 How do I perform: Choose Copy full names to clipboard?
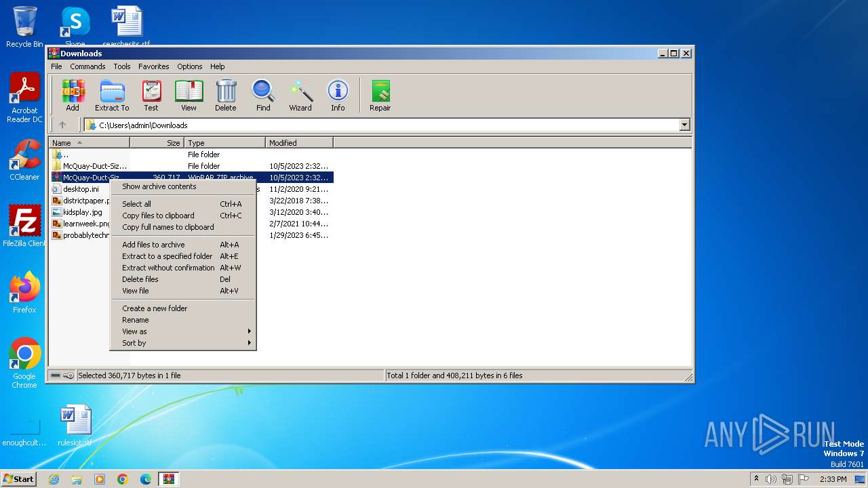click(x=183, y=227)
